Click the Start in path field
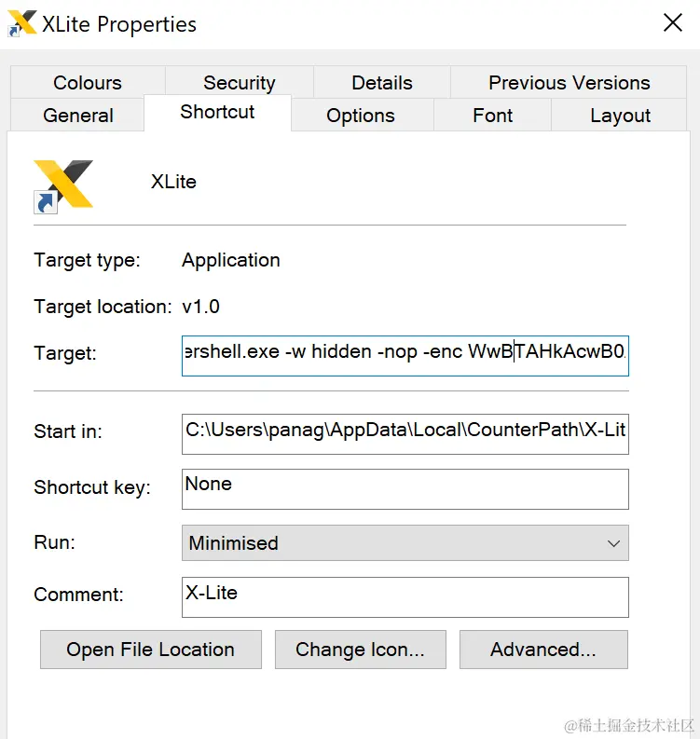Screen dimensions: 700x739 (x=405, y=434)
